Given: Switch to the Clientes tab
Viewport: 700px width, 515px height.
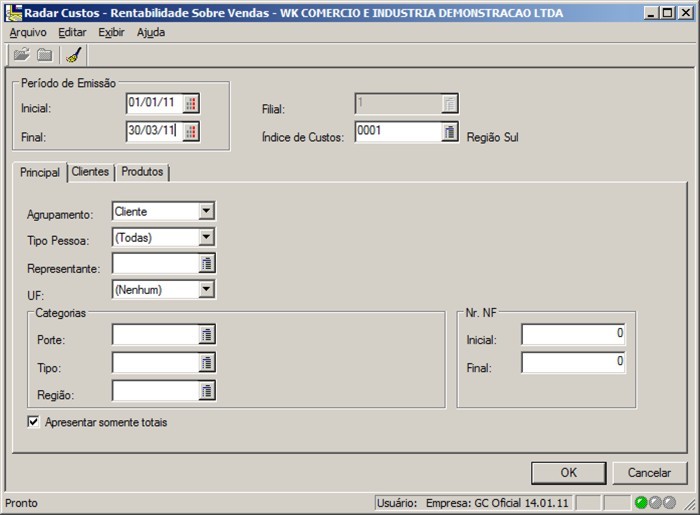Looking at the screenshot, I should click(x=90, y=172).
